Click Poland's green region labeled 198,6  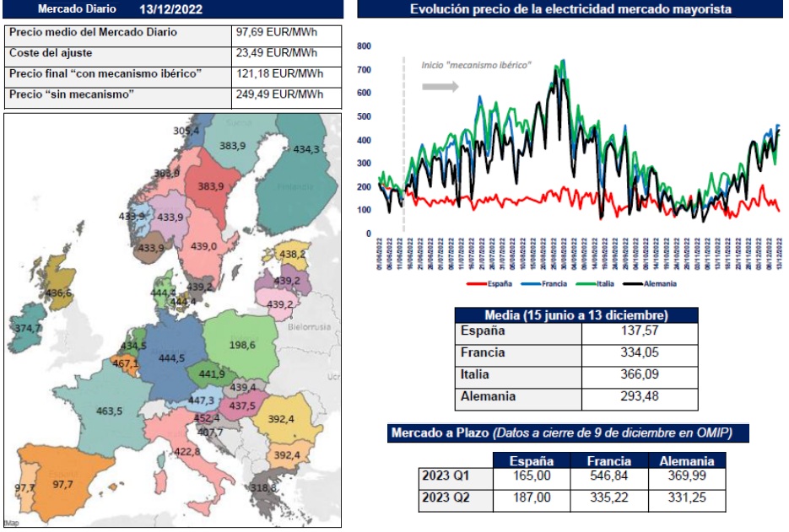(x=242, y=345)
